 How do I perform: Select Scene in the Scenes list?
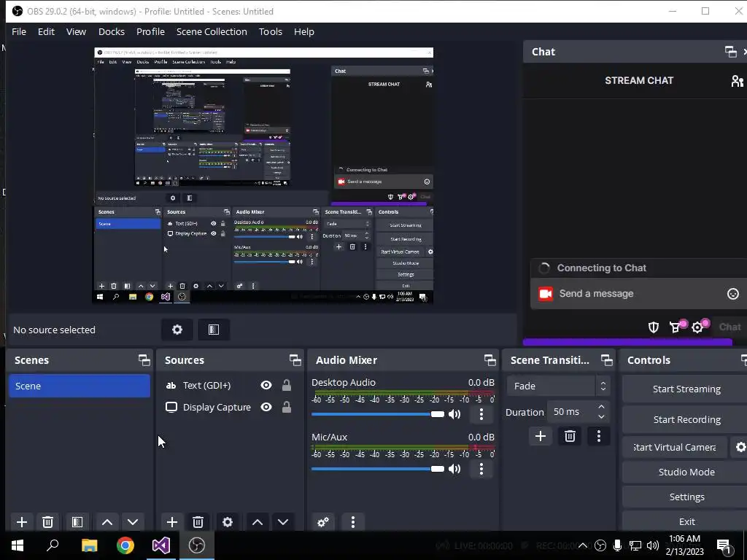point(80,386)
